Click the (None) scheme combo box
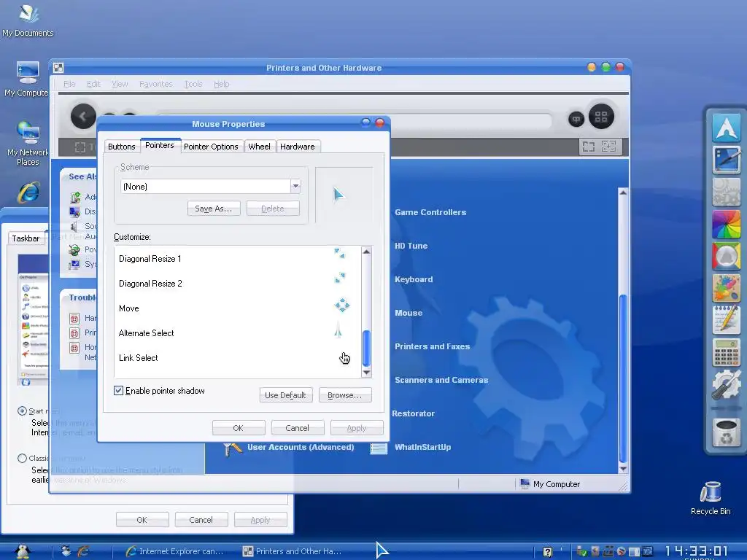This screenshot has width=747, height=560. (x=211, y=186)
